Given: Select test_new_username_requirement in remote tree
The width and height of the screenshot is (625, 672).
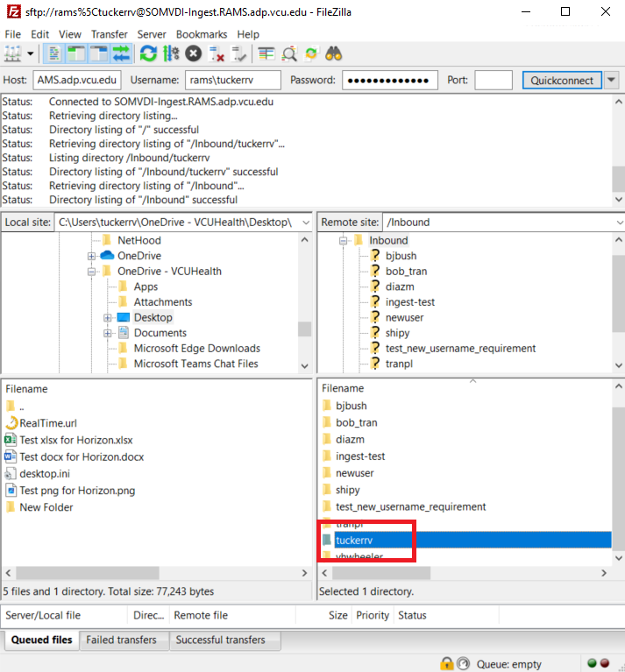Looking at the screenshot, I should (460, 349).
